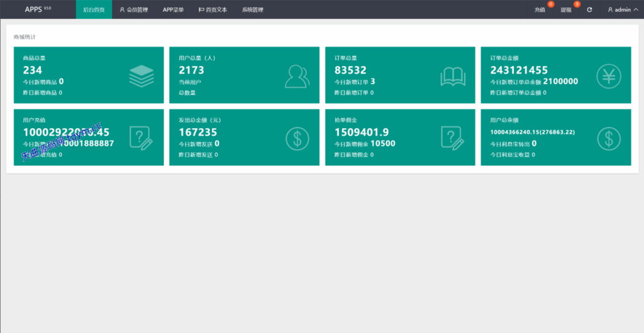Click the 用户总余额 value 10004366240.15(276863.22)
The height and width of the screenshot is (333, 644).
tap(532, 132)
